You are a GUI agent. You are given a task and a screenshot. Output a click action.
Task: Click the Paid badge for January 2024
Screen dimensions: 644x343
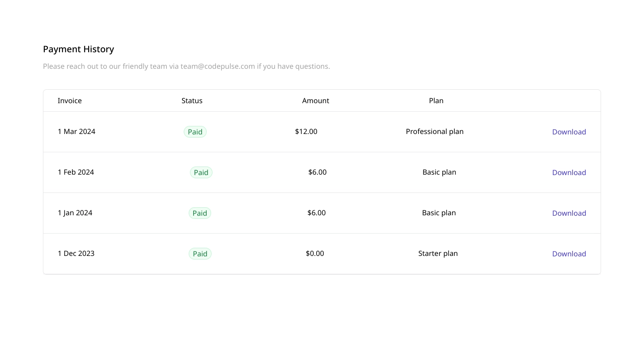tap(200, 213)
